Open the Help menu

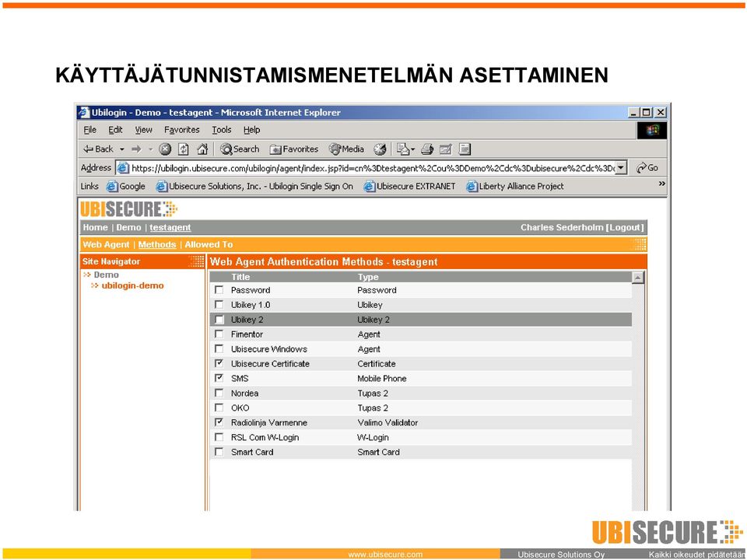click(251, 130)
